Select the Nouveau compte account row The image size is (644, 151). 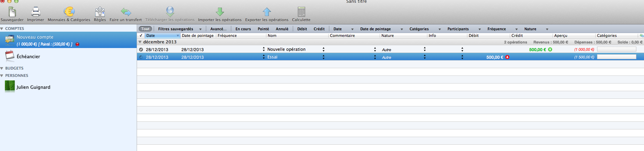pyautogui.click(x=68, y=40)
